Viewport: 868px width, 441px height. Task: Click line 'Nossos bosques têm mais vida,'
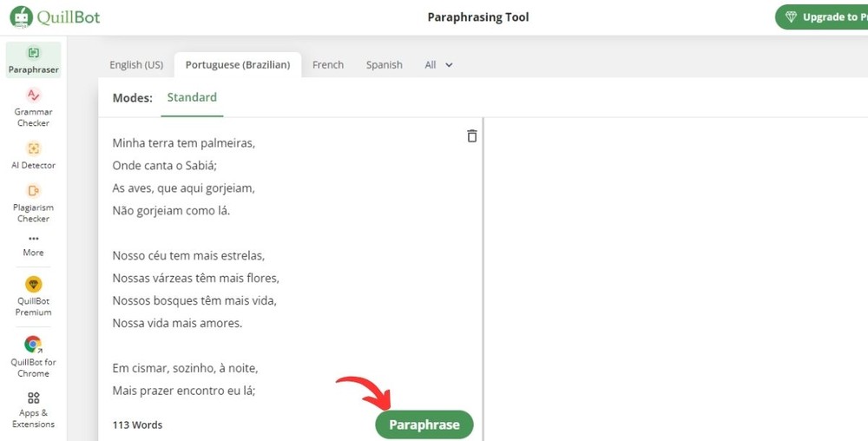tap(194, 300)
